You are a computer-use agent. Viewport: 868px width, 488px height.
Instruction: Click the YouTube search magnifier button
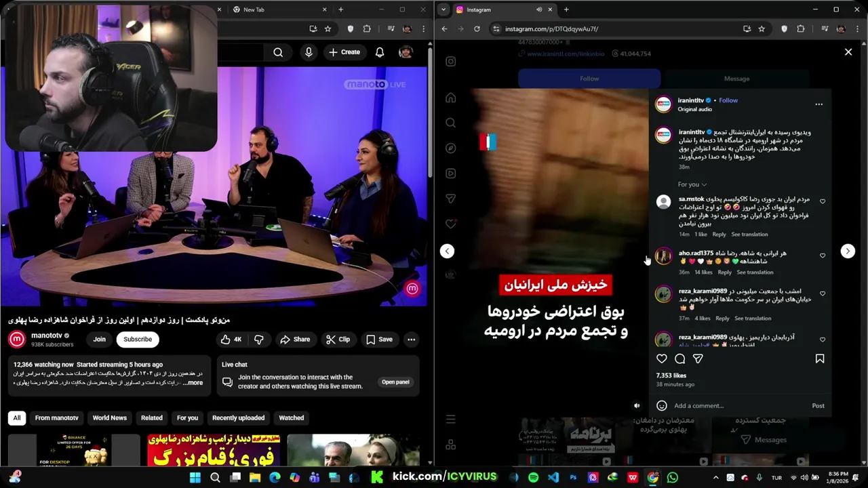(278, 52)
